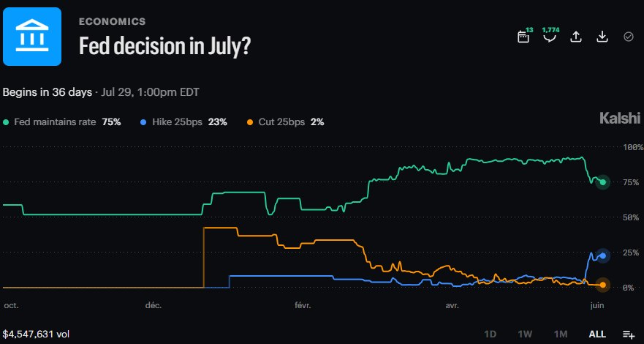The width and height of the screenshot is (644, 344).
Task: Click the download icon
Action: click(x=602, y=37)
